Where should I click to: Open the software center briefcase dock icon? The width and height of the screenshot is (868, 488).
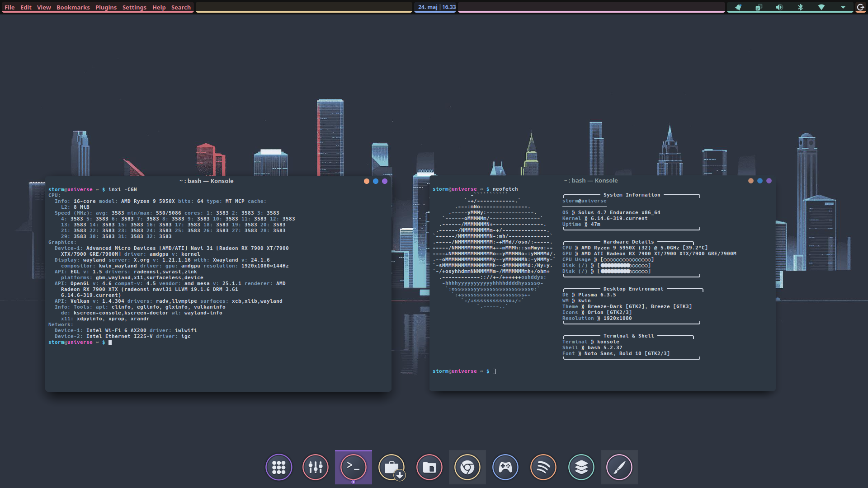pyautogui.click(x=392, y=467)
